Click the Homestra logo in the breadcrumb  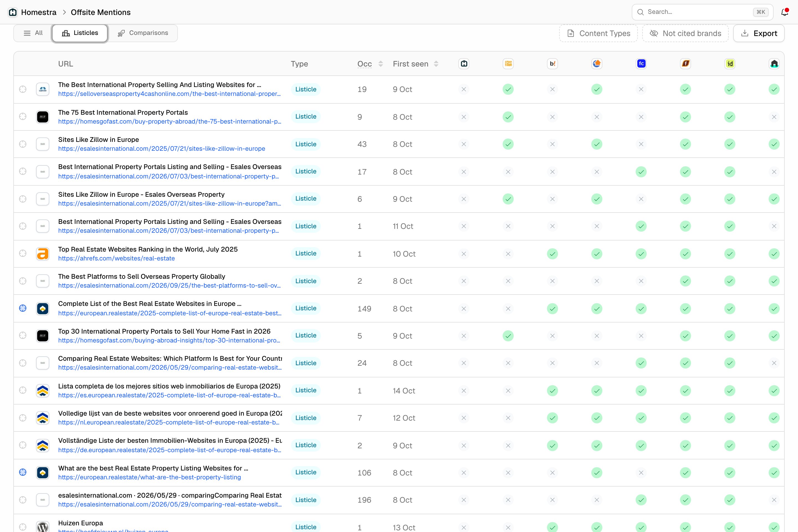click(13, 12)
